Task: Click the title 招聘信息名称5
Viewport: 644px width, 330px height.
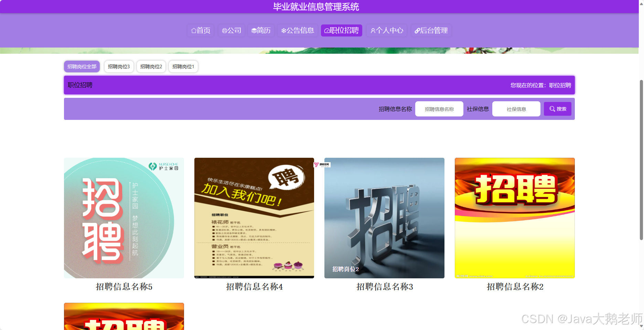Action: tap(124, 287)
